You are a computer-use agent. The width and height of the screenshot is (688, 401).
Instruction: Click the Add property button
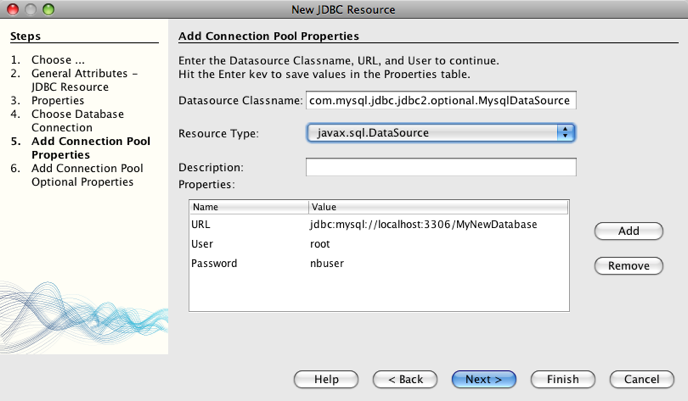point(628,231)
